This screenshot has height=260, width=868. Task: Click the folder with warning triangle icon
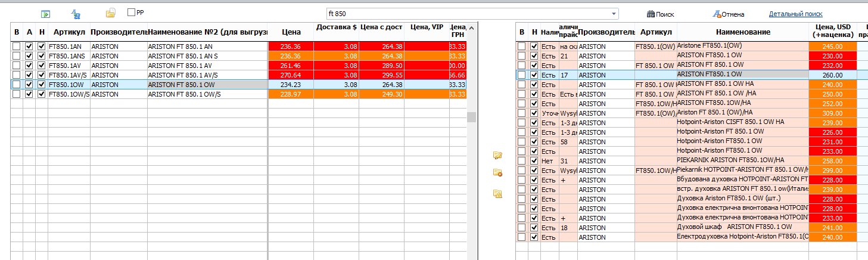(x=498, y=193)
